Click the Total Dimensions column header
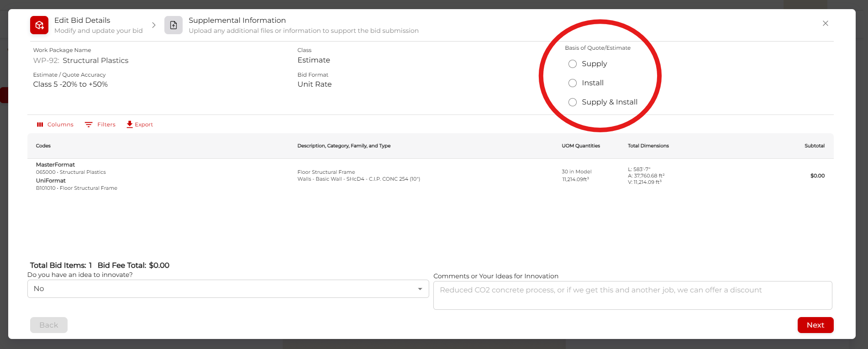 coord(648,146)
